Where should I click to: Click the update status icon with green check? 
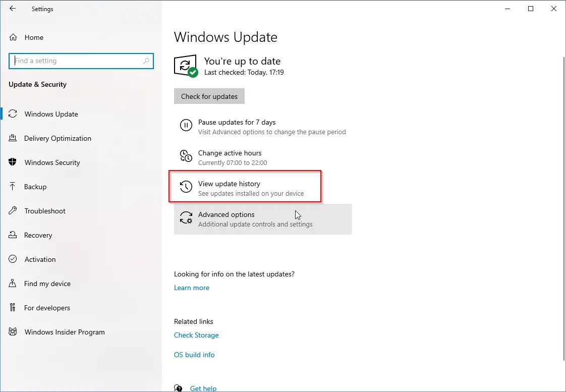pos(186,66)
